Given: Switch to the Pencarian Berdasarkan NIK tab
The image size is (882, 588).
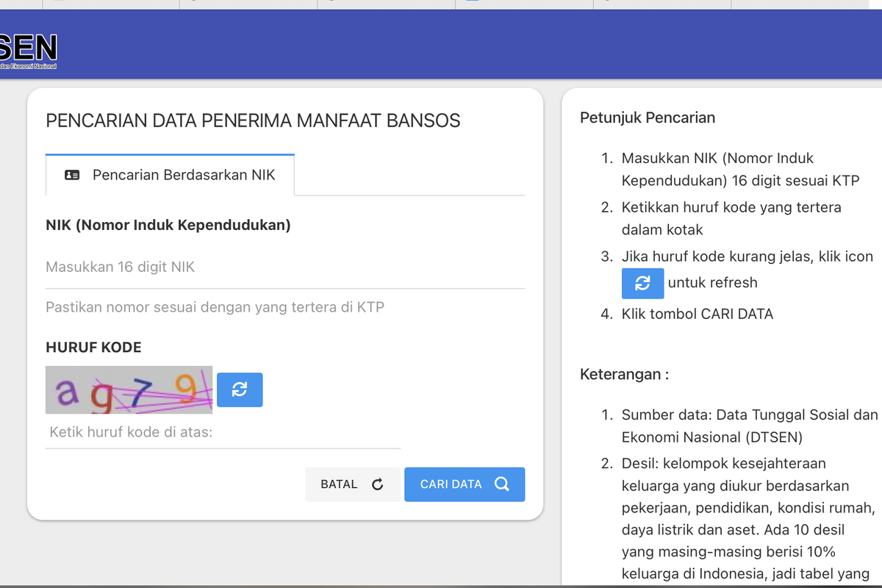Looking at the screenshot, I should tap(169, 174).
